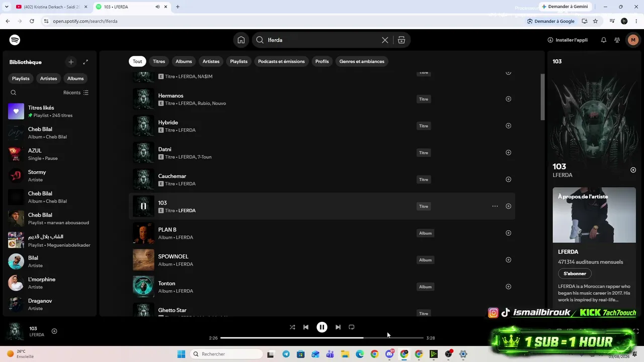Open AZUL single in the library
The height and width of the screenshot is (362, 644).
[49, 154]
